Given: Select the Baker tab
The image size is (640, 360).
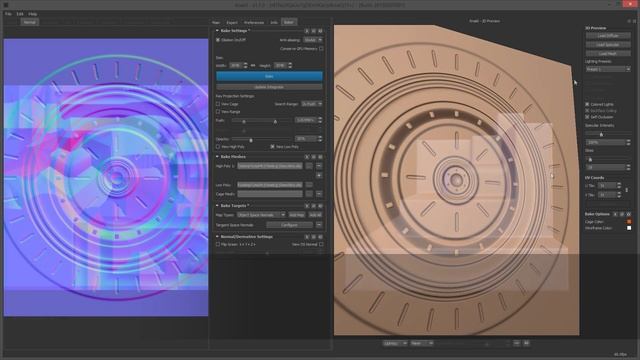Looking at the screenshot, I should point(289,22).
